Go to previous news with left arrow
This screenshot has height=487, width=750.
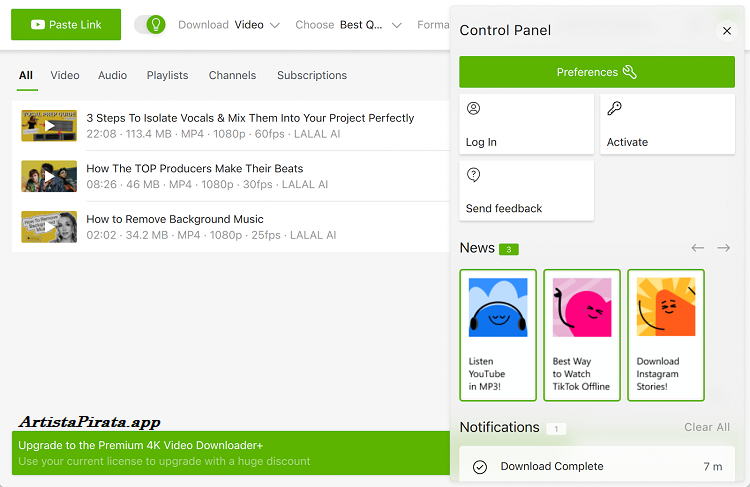pos(698,248)
